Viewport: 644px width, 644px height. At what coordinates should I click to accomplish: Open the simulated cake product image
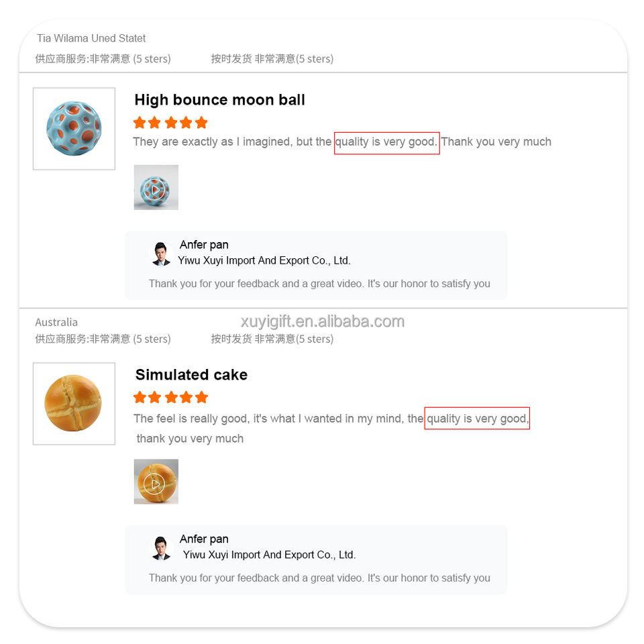(x=74, y=403)
